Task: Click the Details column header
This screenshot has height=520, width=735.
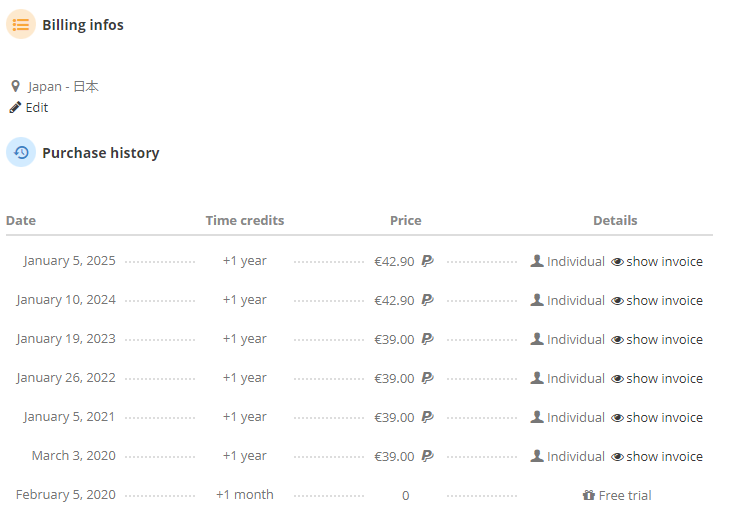Action: click(615, 220)
